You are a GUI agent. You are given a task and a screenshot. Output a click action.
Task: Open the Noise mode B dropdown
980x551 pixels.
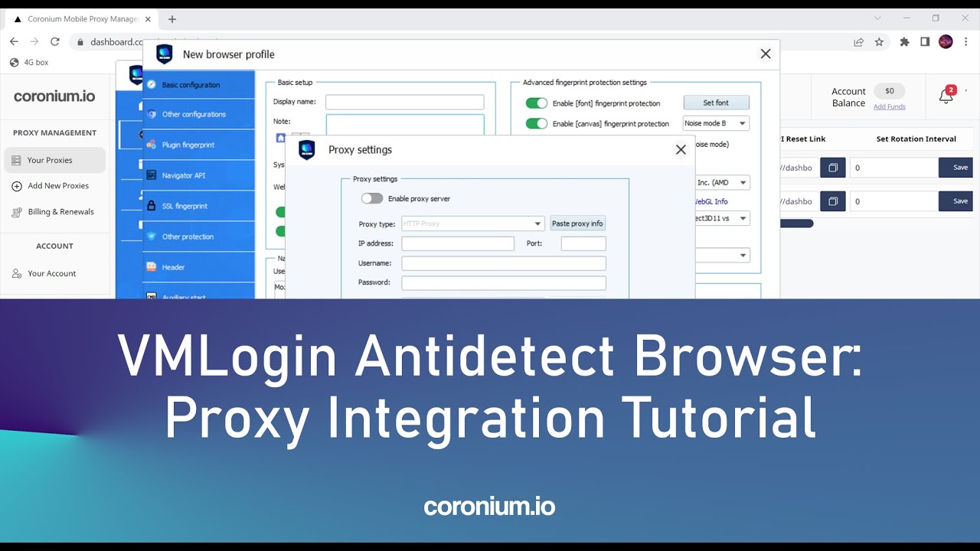(x=716, y=123)
